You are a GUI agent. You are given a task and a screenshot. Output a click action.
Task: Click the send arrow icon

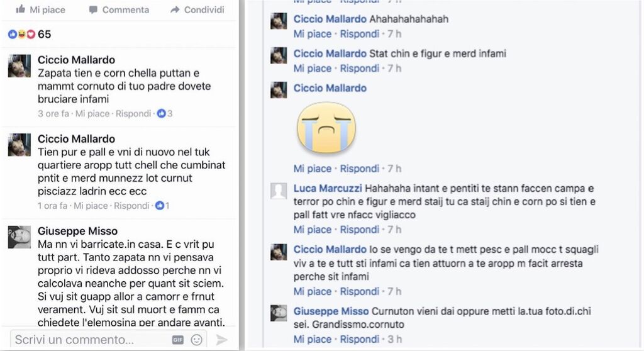click(221, 340)
